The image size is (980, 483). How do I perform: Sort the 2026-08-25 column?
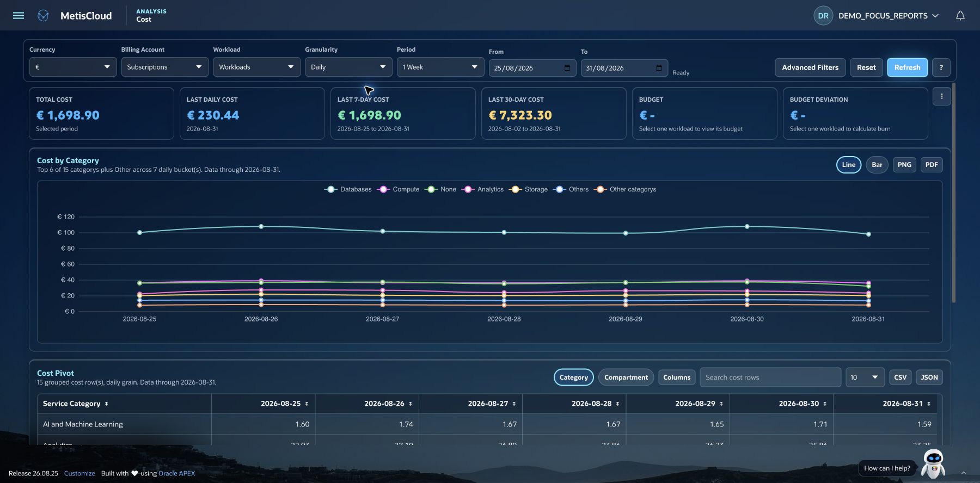point(307,404)
